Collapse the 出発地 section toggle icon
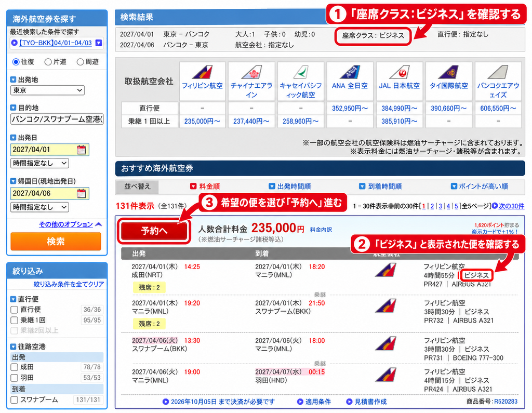Viewport: 532px width, 413px height. pyautogui.click(x=13, y=79)
